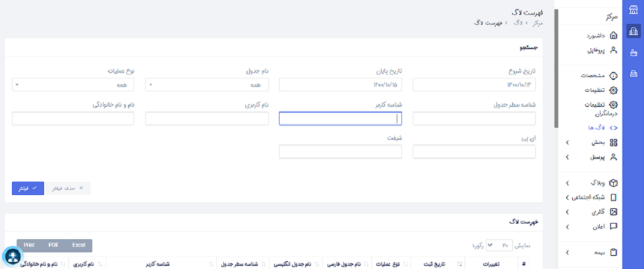Open the نوع عملیات dropdown
The width and height of the screenshot is (644, 269).
(x=73, y=85)
